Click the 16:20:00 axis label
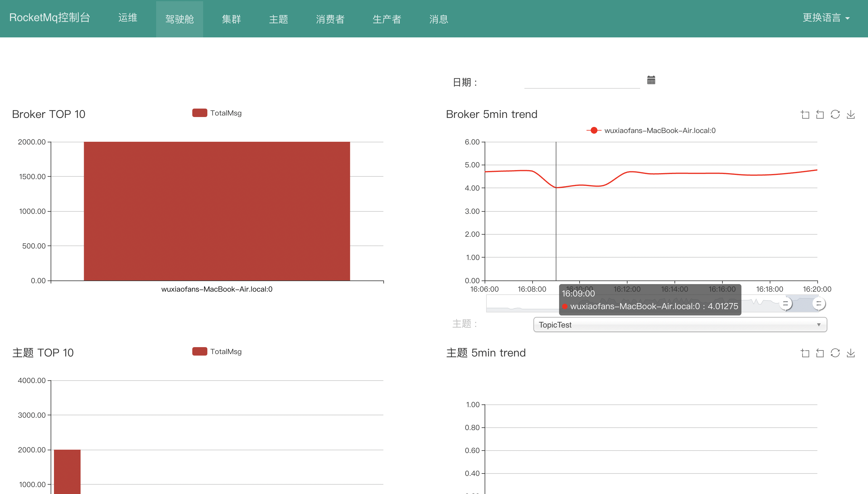Image resolution: width=868 pixels, height=494 pixels. pyautogui.click(x=817, y=289)
